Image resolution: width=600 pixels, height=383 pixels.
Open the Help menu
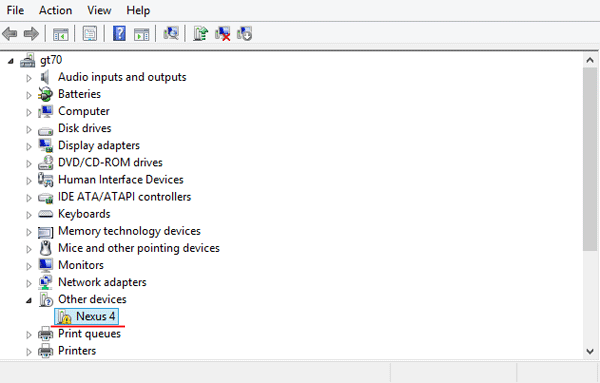coord(138,10)
